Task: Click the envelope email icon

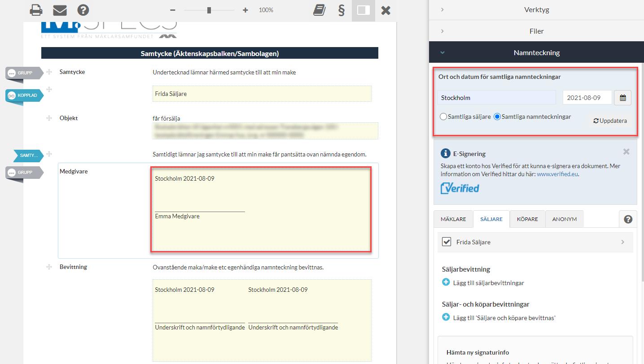Action: pos(60,10)
